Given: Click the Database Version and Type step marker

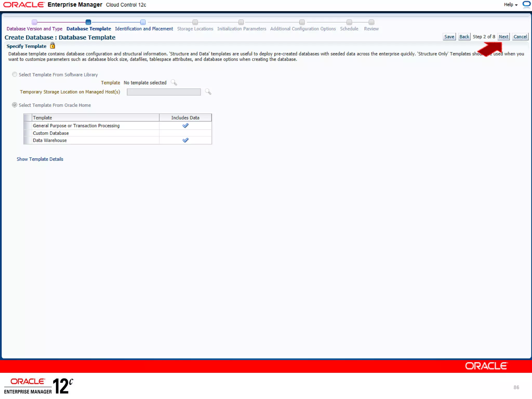Looking at the screenshot, I should tap(35, 22).
